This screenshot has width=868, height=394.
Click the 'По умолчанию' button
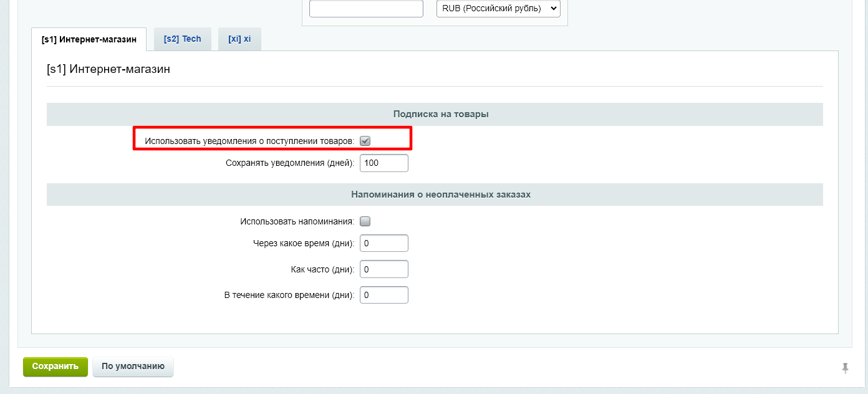(133, 367)
